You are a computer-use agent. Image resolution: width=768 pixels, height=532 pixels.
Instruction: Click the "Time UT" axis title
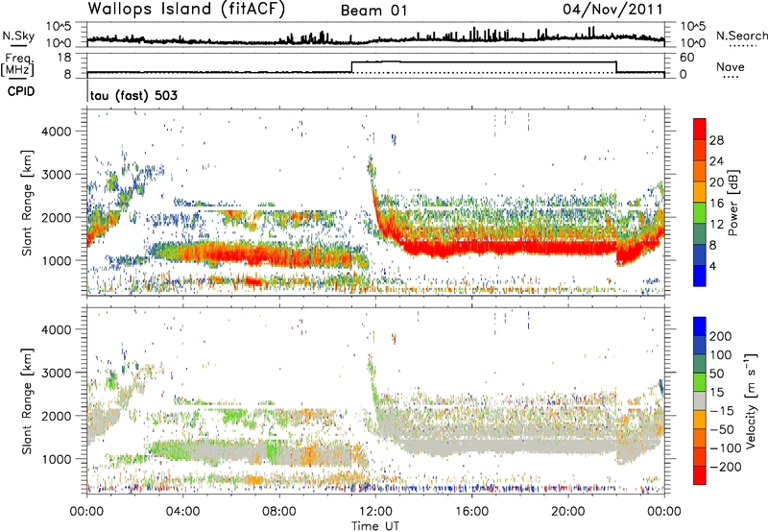tap(374, 525)
